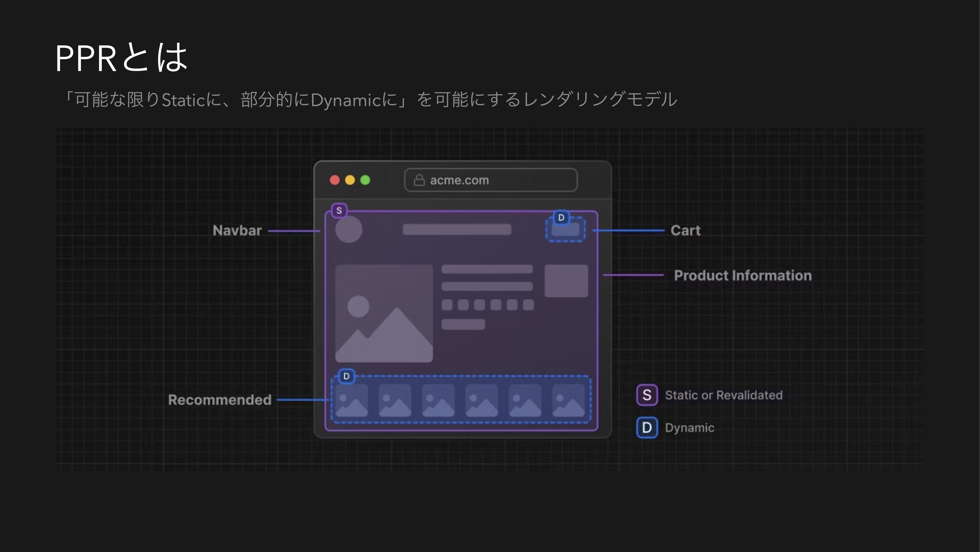Click the navbar search bar placeholder
980x552 pixels.
tap(457, 229)
